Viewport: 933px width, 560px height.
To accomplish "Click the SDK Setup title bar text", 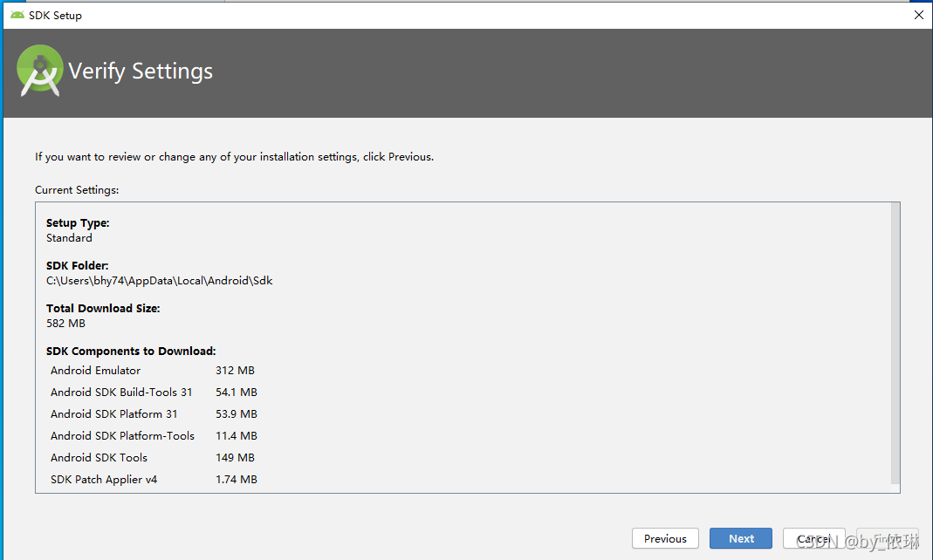I will click(x=55, y=15).
